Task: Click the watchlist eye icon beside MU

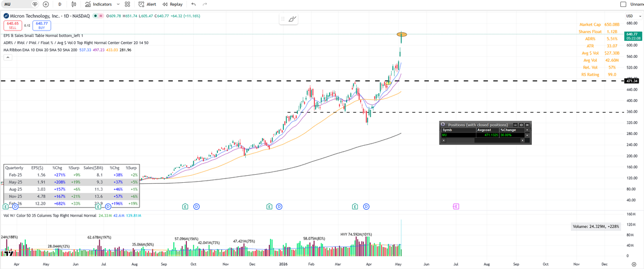Action: click(35, 4)
